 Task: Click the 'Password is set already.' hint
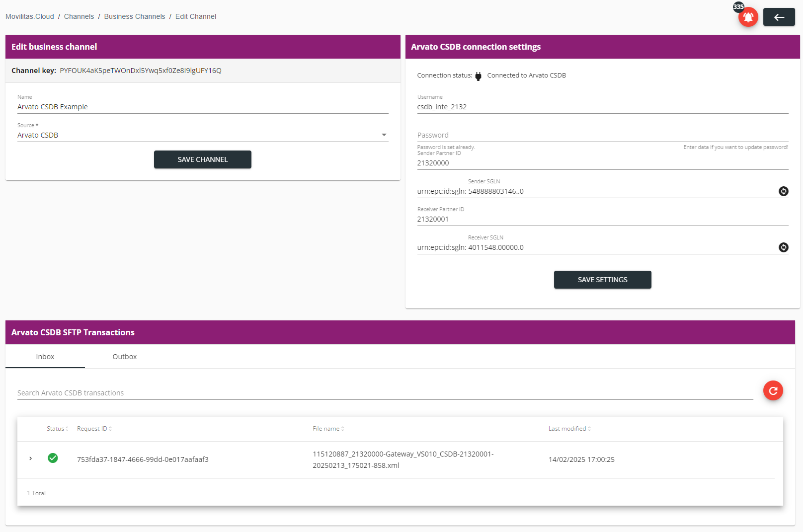(446, 147)
